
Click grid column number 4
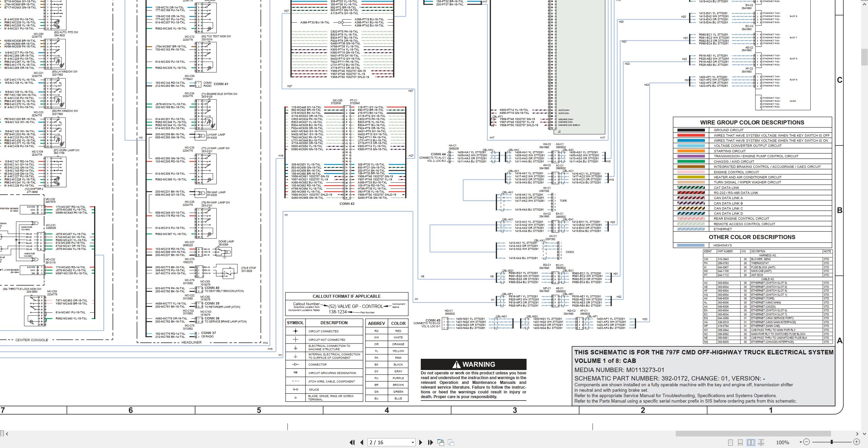coord(387,410)
